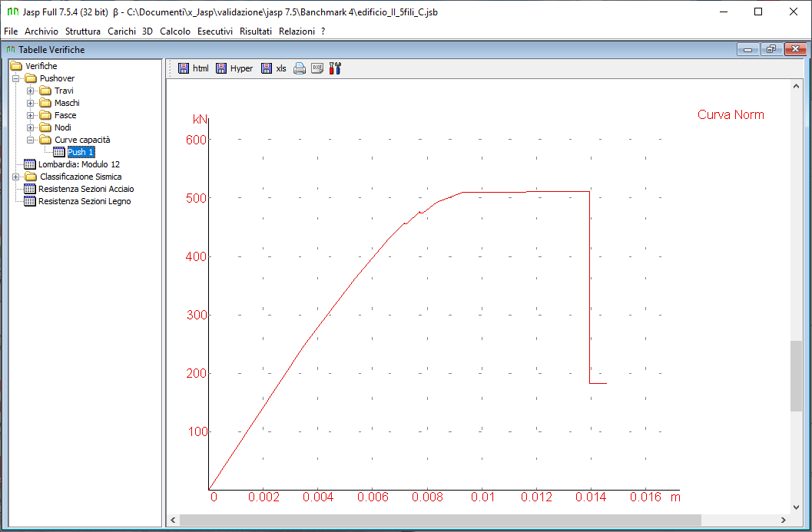
Task: Open the Esecutivi menu
Action: click(215, 31)
